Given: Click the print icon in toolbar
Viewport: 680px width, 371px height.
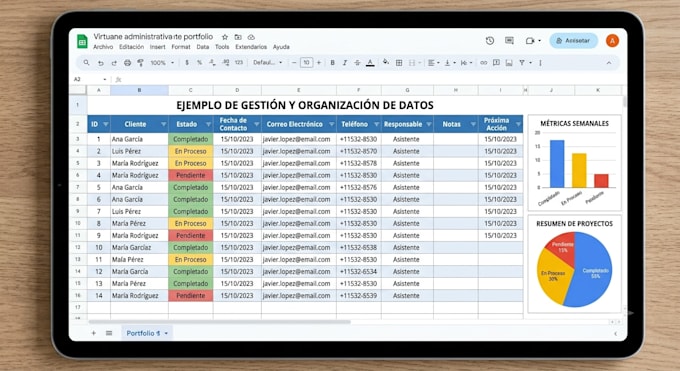Looking at the screenshot, I should (x=127, y=63).
